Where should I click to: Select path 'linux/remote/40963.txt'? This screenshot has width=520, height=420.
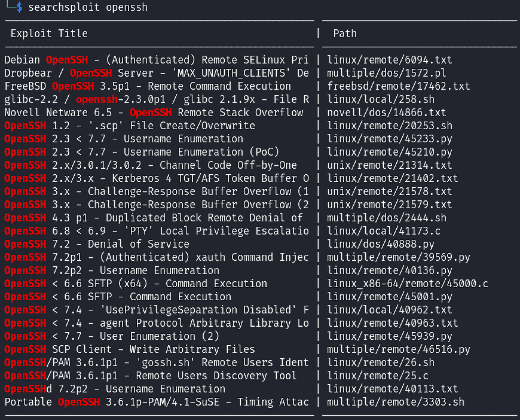[392, 323]
